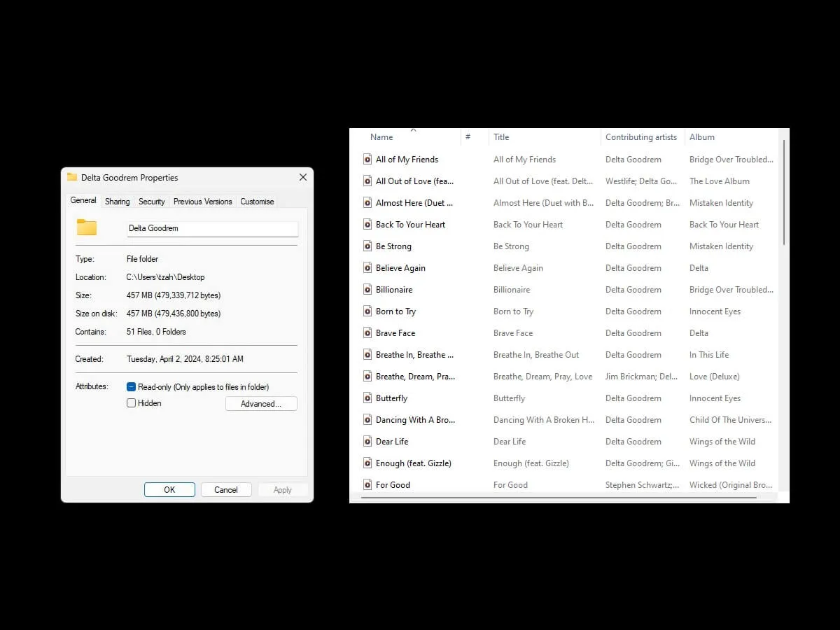This screenshot has width=840, height=630.
Task: Enable the Hidden attribute checkbox
Action: tap(131, 402)
